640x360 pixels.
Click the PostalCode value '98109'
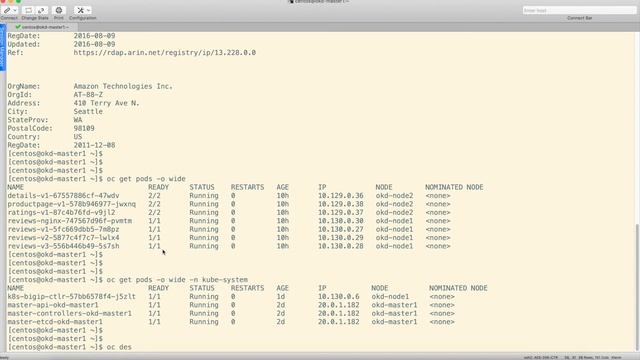(84, 128)
